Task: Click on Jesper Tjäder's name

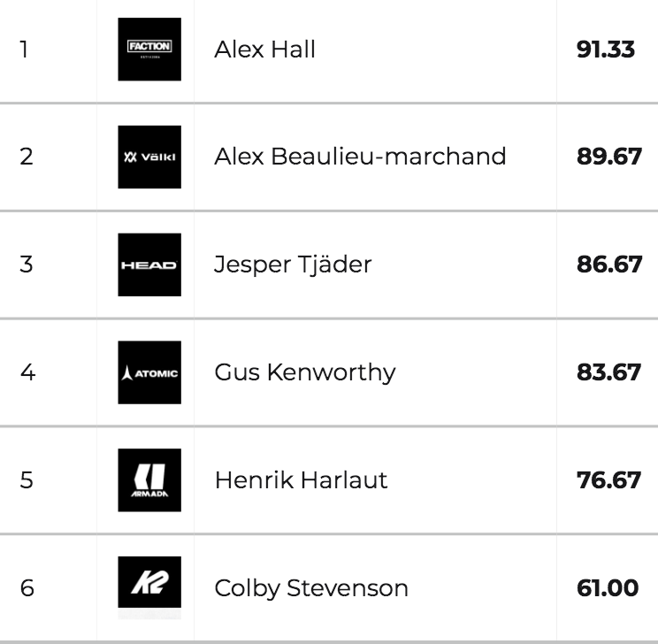Action: pos(293,264)
